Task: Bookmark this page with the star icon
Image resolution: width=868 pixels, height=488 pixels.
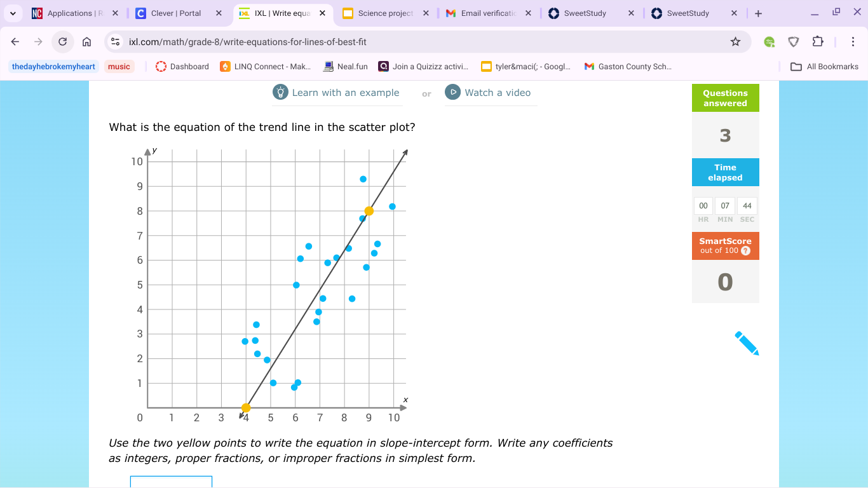Action: [x=735, y=42]
